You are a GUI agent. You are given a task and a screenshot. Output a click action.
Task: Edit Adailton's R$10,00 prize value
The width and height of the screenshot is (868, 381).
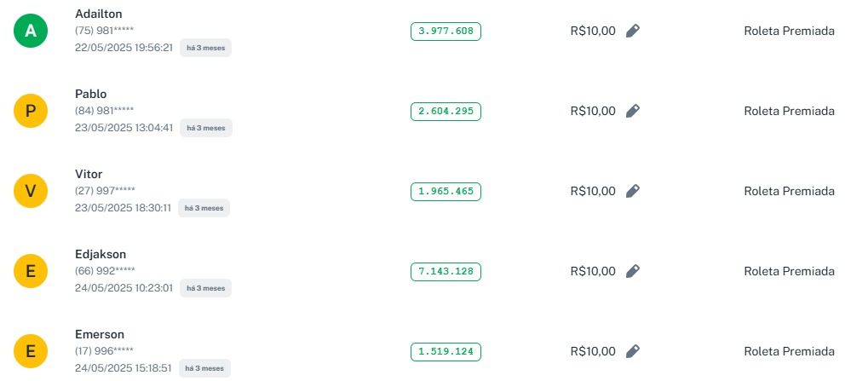point(632,31)
